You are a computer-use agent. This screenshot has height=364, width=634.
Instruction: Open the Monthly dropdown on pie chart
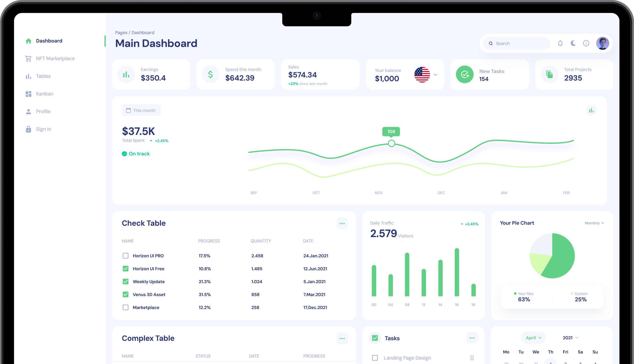point(594,223)
